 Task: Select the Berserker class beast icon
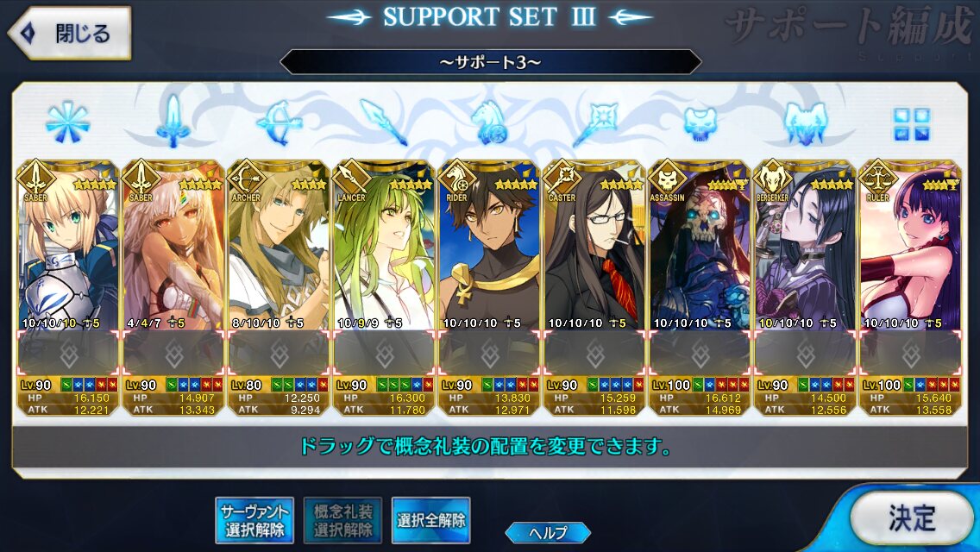pyautogui.click(x=805, y=123)
